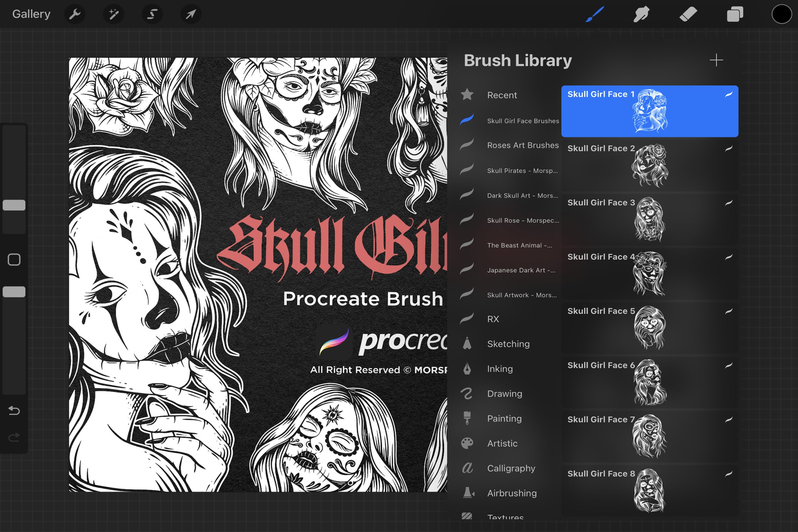Viewport: 798px width, 532px height.
Task: Click the Brush Library title
Action: [518, 61]
